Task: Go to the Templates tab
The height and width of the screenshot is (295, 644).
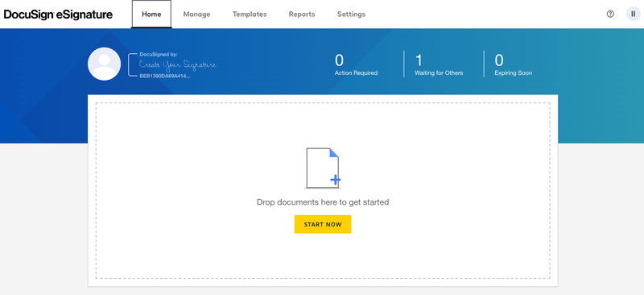Action: (x=250, y=15)
